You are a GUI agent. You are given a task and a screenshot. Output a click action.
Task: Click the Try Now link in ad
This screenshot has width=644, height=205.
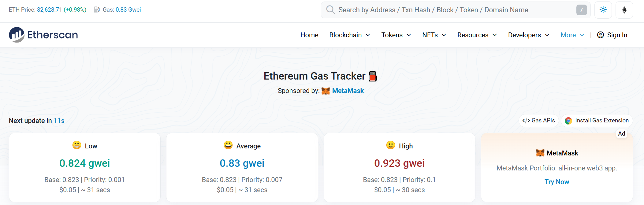[x=557, y=182]
